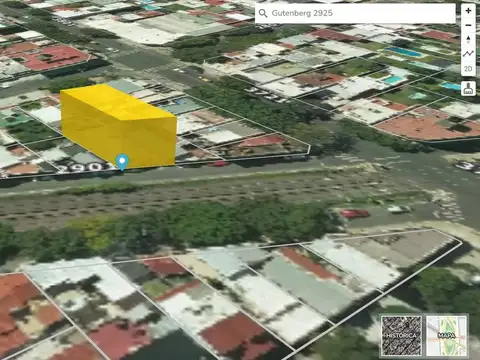This screenshot has width=480, height=360.
Task: Click the zoom in plus button
Action: pyautogui.click(x=468, y=11)
